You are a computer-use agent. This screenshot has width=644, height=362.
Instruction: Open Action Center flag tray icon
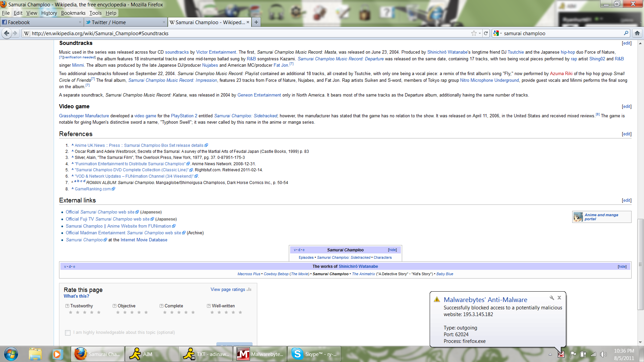573,354
